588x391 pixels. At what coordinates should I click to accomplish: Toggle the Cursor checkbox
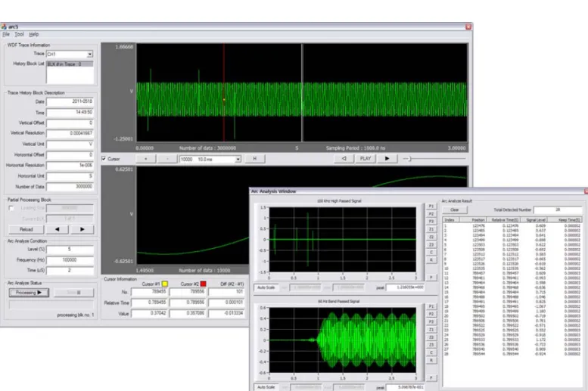(104, 159)
